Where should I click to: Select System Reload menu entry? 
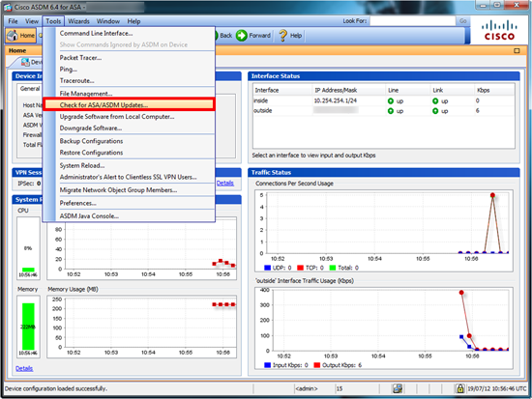coord(82,165)
